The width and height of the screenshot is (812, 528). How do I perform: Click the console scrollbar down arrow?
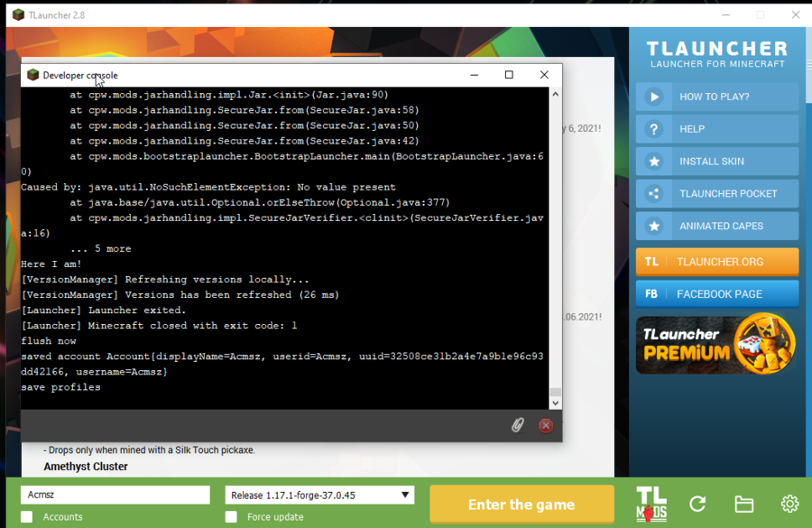(555, 403)
